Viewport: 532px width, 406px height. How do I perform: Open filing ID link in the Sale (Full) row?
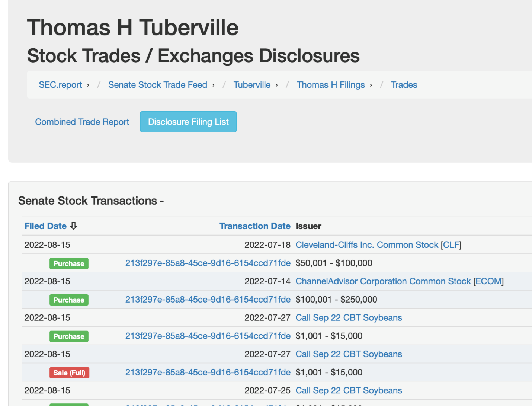click(208, 372)
